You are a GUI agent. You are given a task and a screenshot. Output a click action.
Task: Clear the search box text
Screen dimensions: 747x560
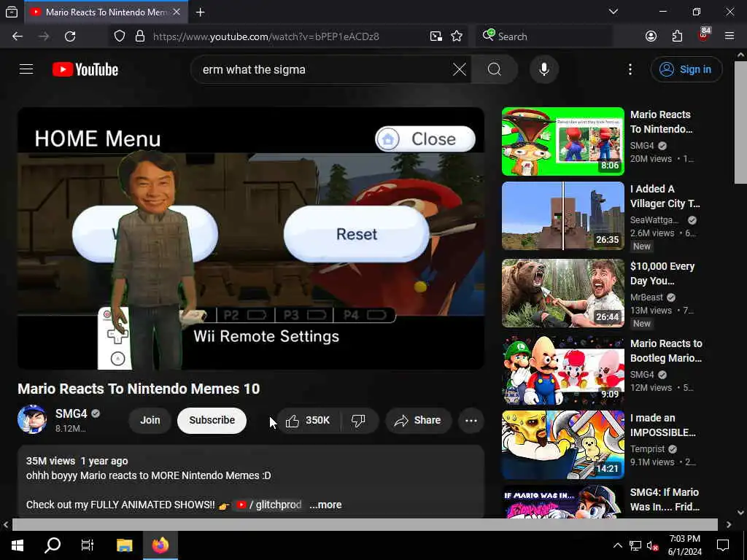[460, 69]
